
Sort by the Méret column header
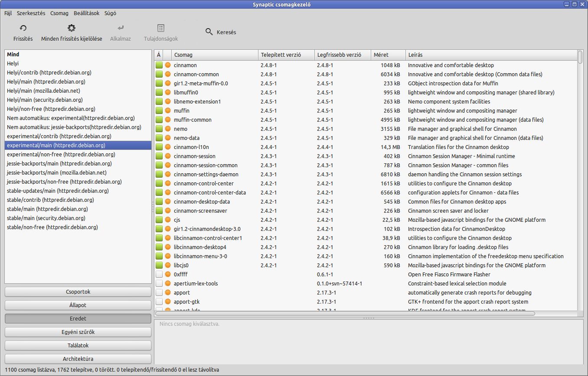[x=389, y=55]
